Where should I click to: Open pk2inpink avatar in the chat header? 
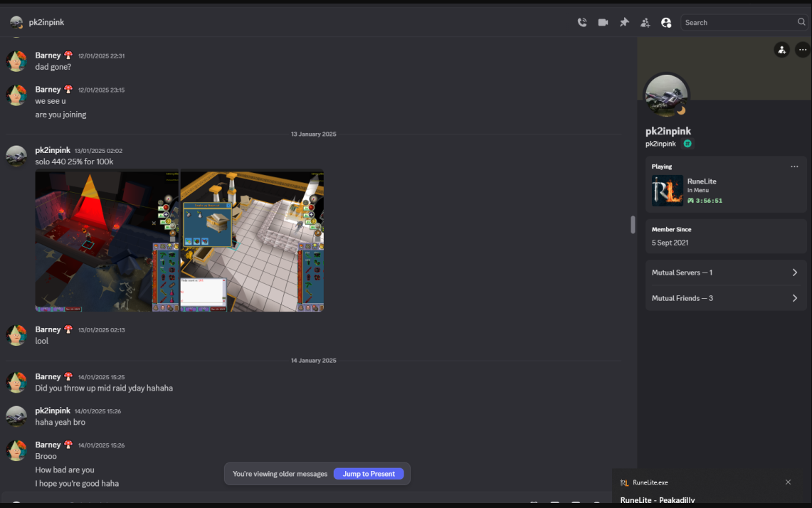(16, 22)
